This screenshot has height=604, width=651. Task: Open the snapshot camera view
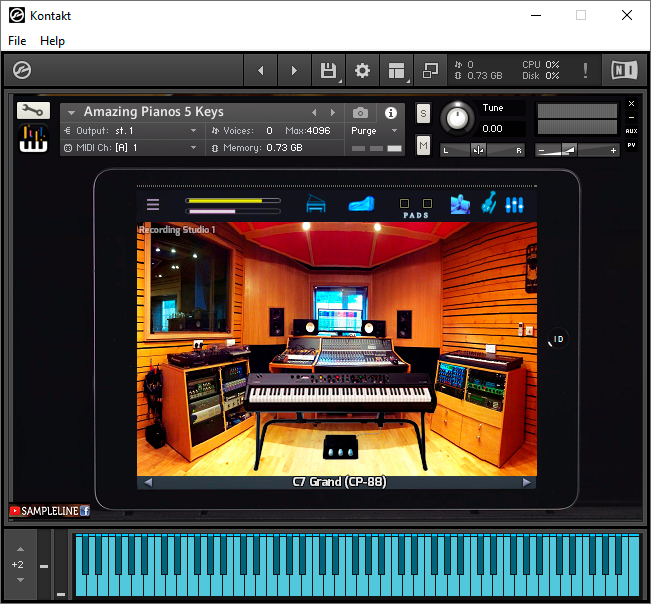click(360, 112)
